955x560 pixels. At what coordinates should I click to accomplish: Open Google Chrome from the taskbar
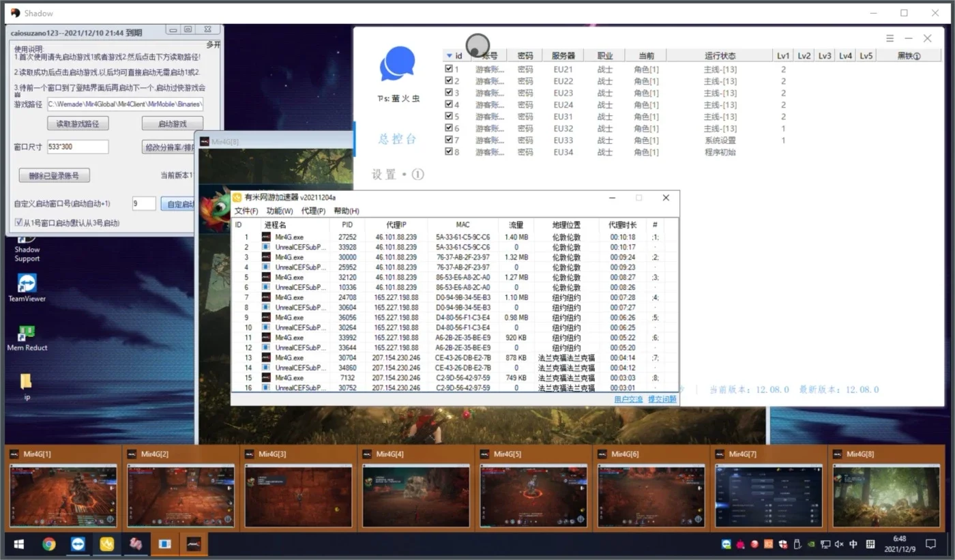[x=49, y=544]
